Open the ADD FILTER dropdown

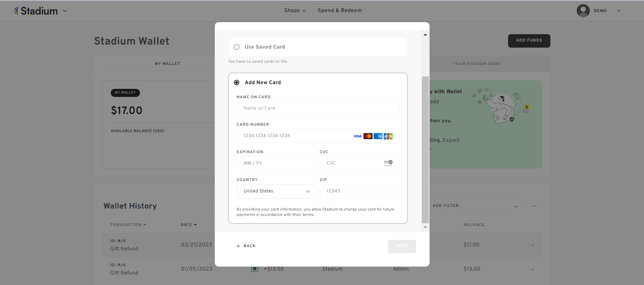coord(475,206)
